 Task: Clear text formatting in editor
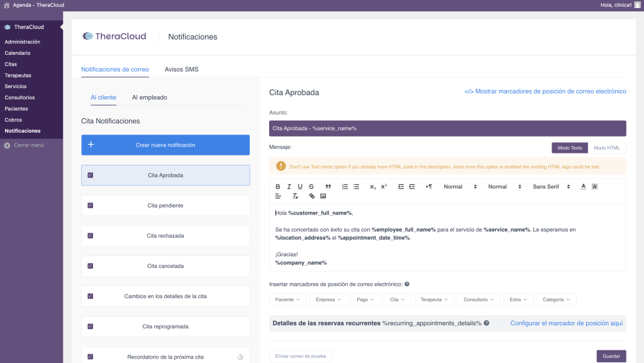pos(295,196)
